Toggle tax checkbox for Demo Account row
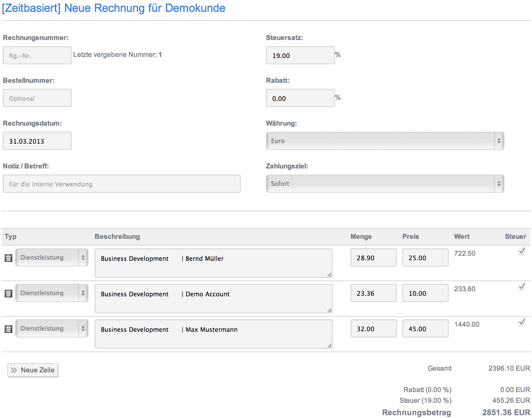Screen dimensions: 532x418 (521, 287)
